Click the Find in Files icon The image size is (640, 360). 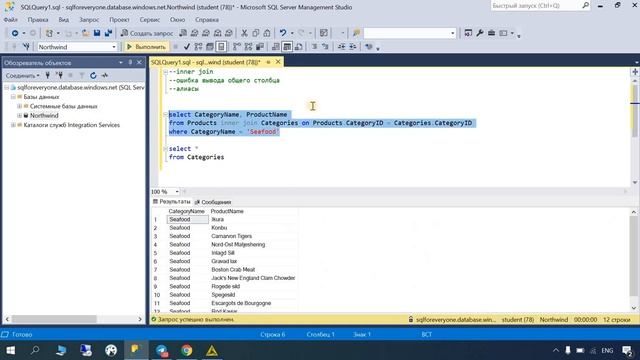[x=356, y=33]
